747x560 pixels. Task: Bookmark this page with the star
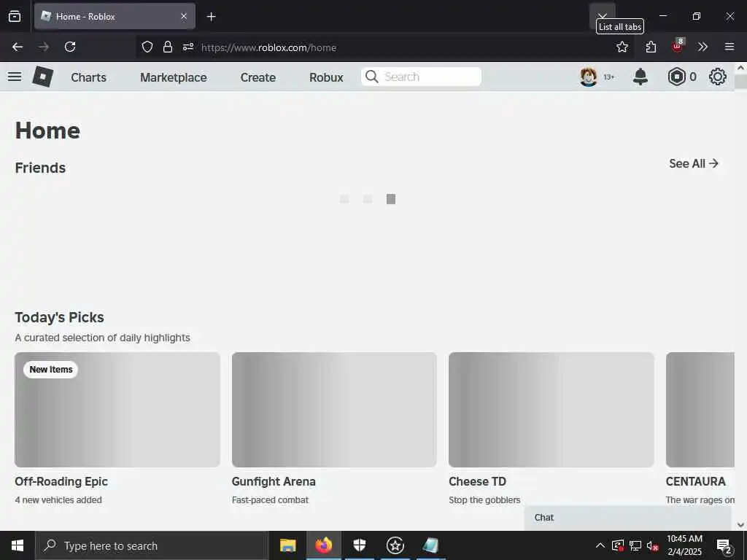coord(622,47)
